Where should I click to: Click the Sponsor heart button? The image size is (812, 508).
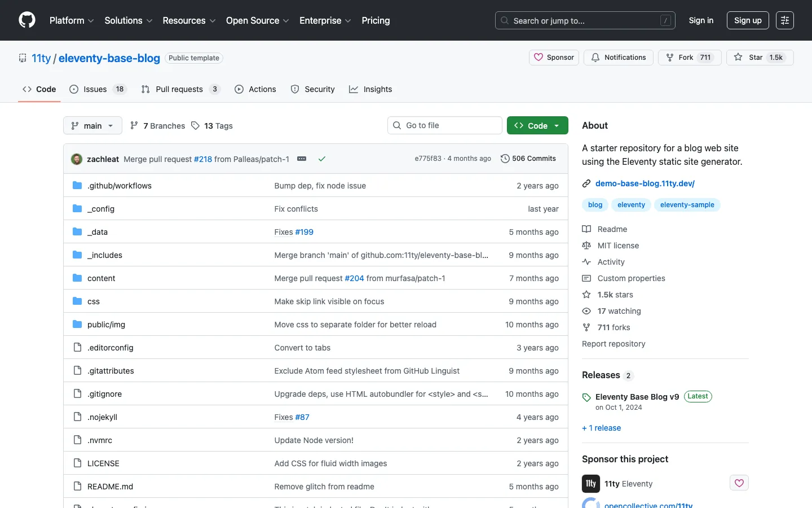[554, 58]
